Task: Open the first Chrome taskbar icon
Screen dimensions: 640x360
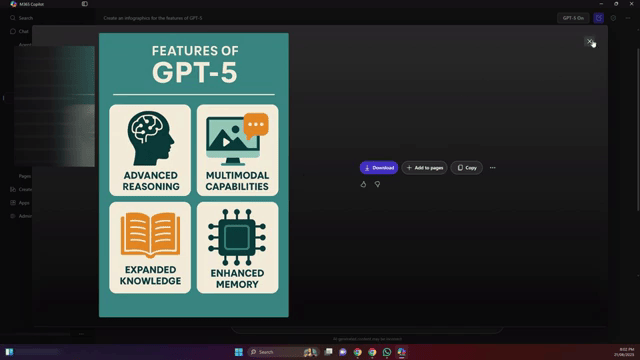Action: [358, 352]
